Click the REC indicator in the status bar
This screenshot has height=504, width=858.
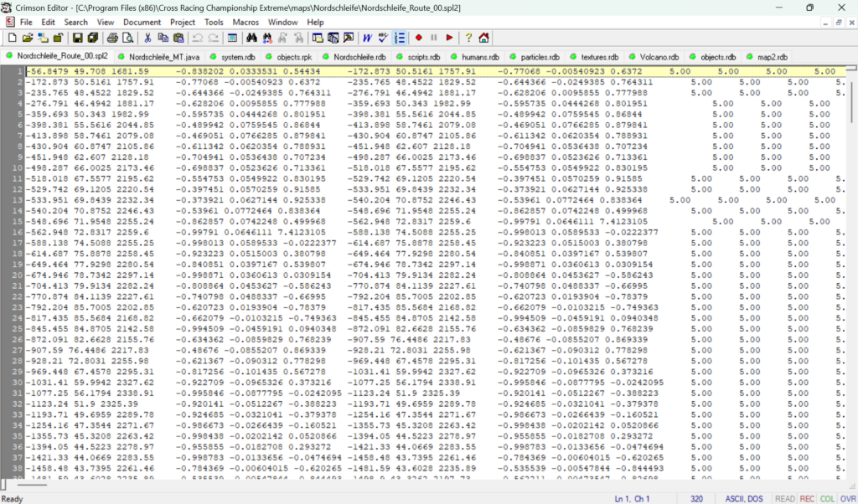point(807,498)
